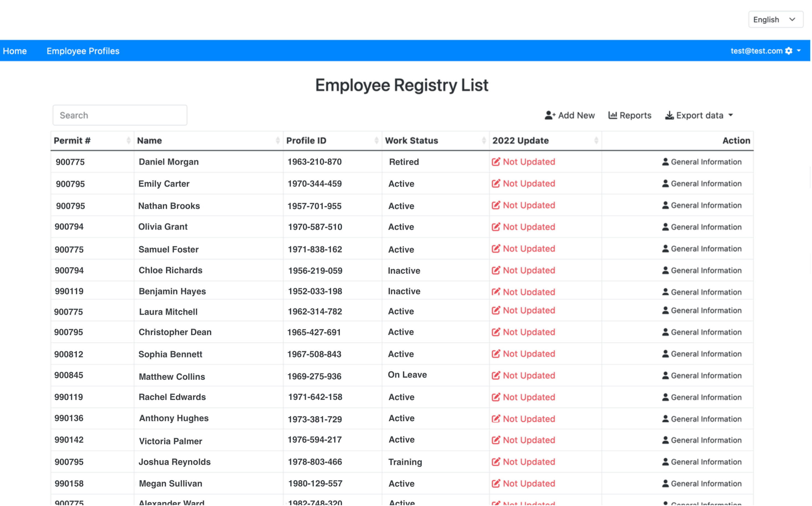
Task: Click the Add New user icon
Action: (550, 116)
